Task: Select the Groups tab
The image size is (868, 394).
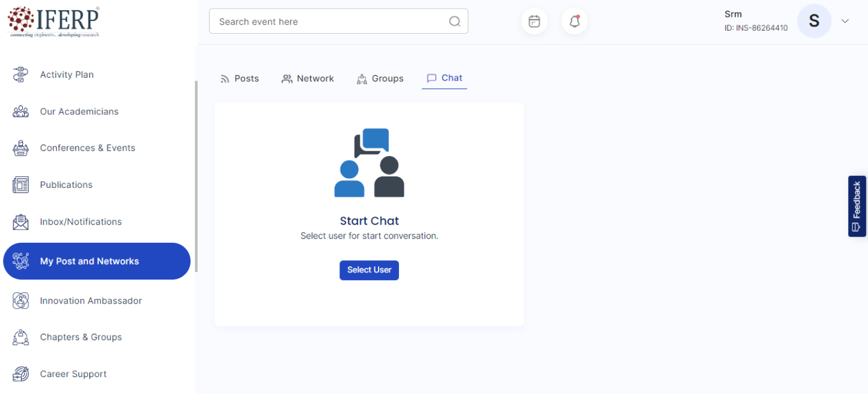Action: pyautogui.click(x=380, y=78)
